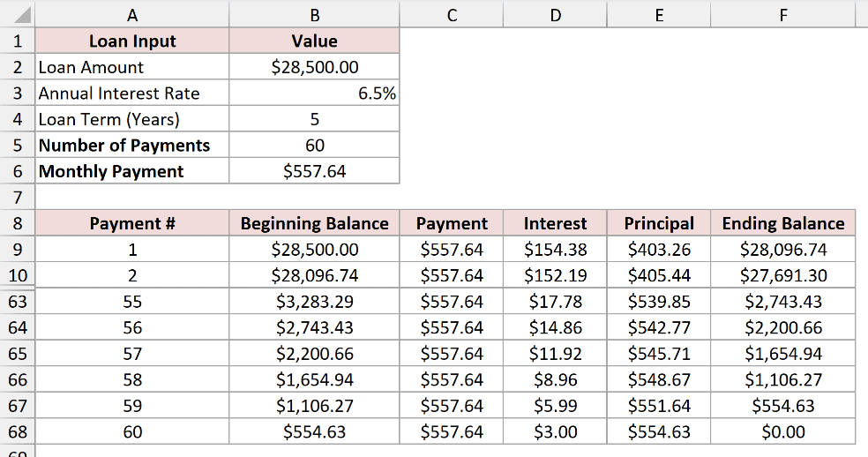The image size is (868, 457).
Task: Select payment number 2 cell
Action: tap(132, 275)
